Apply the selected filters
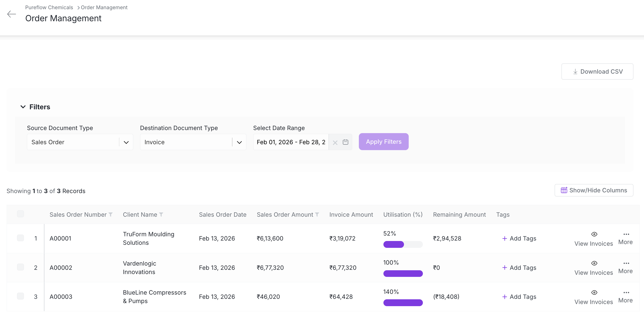Image resolution: width=644 pixels, height=317 pixels. click(383, 142)
